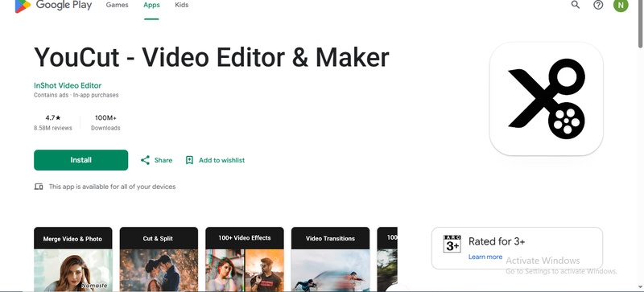Click the Share text button
The height and width of the screenshot is (292, 644).
pyautogui.click(x=163, y=160)
